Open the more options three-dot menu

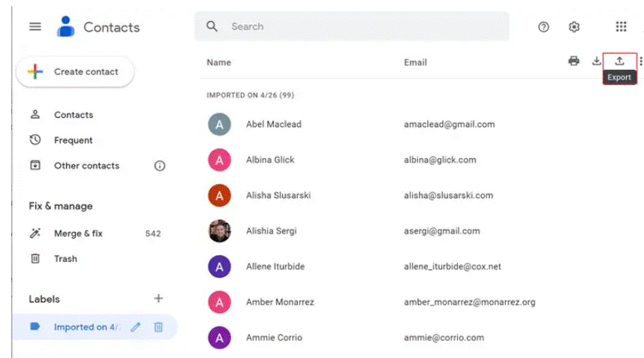(641, 62)
